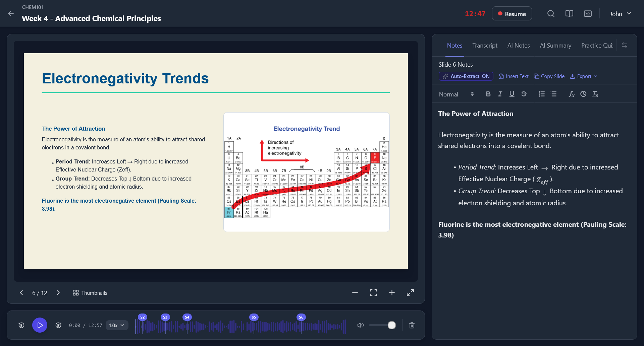Click the Copy Slide link
The height and width of the screenshot is (346, 644).
coord(549,76)
